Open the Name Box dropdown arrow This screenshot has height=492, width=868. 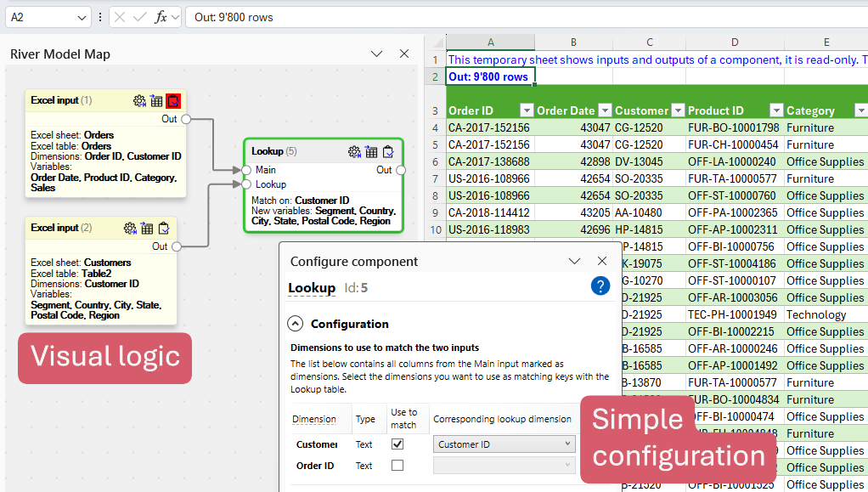tap(82, 17)
